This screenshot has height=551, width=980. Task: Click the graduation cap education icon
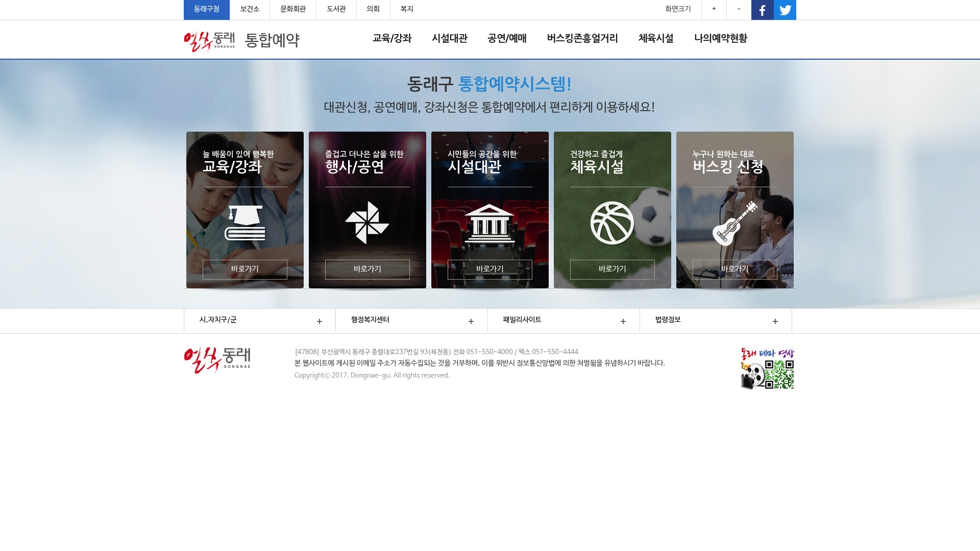(x=245, y=223)
